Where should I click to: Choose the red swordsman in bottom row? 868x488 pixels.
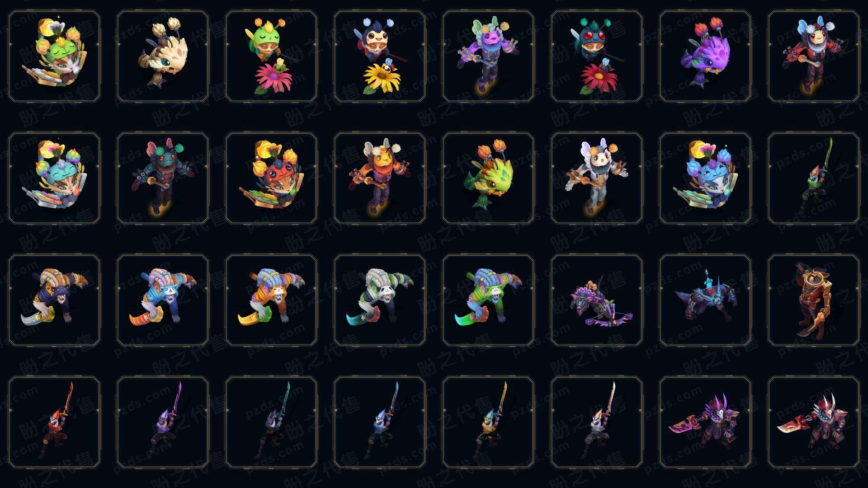pyautogui.click(x=54, y=422)
